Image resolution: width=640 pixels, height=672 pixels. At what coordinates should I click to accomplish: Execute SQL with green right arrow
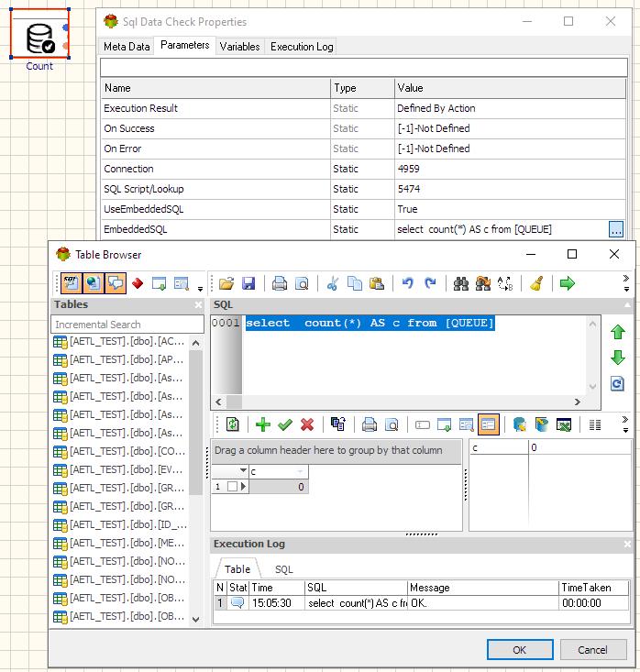pos(568,283)
